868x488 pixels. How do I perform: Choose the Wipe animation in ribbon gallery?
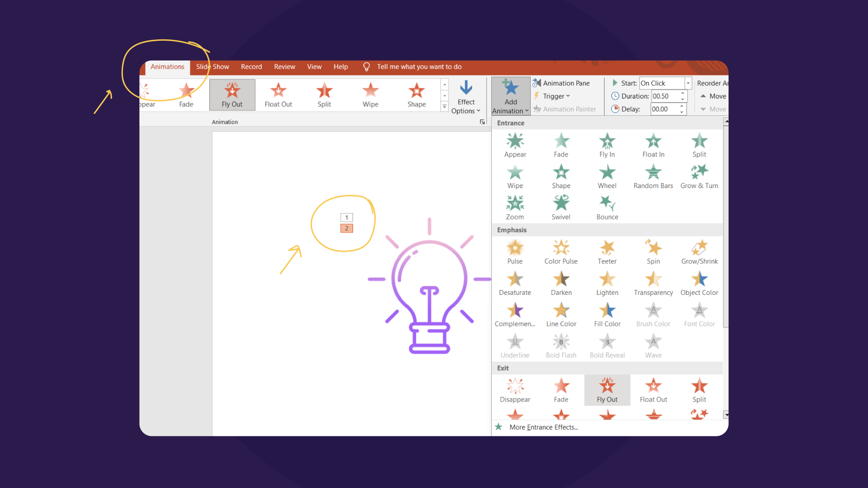tap(370, 95)
